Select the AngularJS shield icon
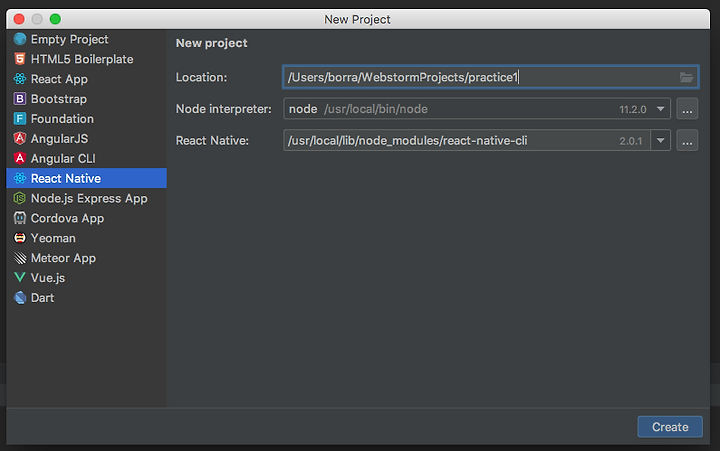 point(20,138)
